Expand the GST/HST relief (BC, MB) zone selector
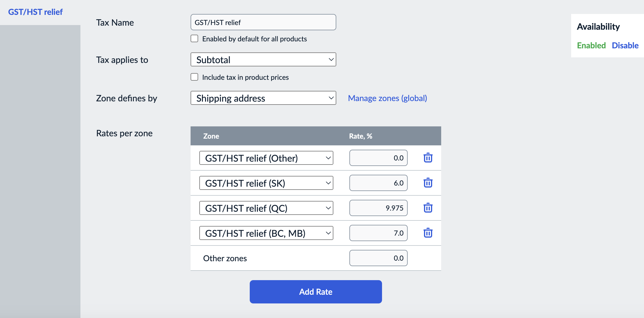Screen dimensions: 644x318 266,233
